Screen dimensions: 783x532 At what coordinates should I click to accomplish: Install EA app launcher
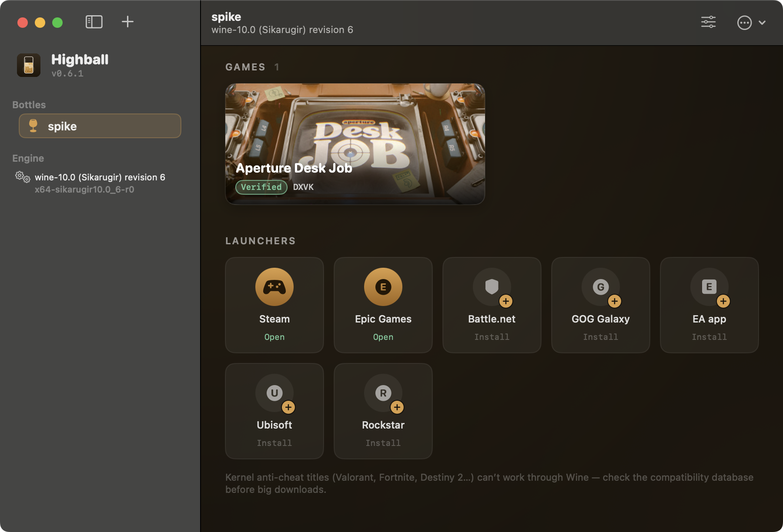coord(709,337)
